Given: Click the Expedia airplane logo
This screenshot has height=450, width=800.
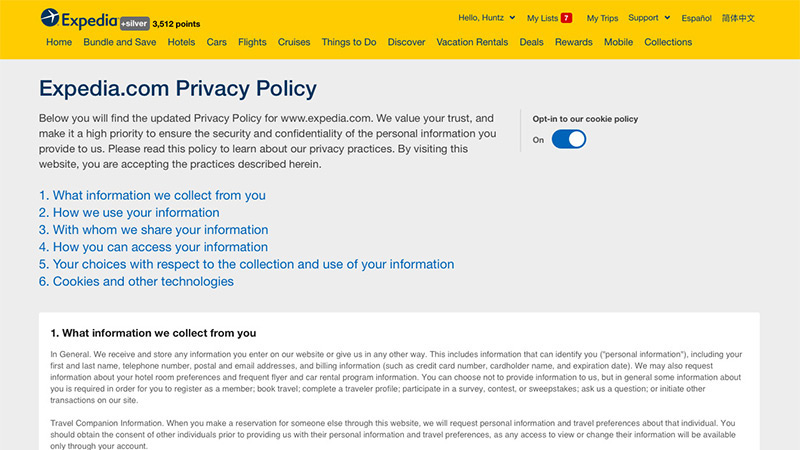Looking at the screenshot, I should coord(50,18).
